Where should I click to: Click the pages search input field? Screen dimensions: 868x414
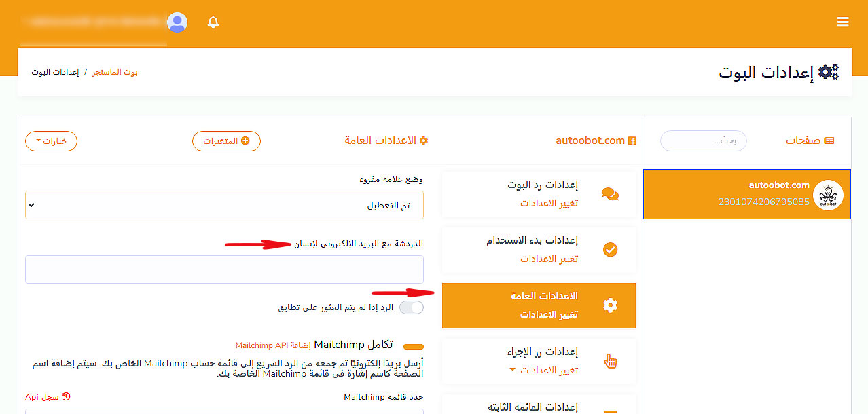703,141
